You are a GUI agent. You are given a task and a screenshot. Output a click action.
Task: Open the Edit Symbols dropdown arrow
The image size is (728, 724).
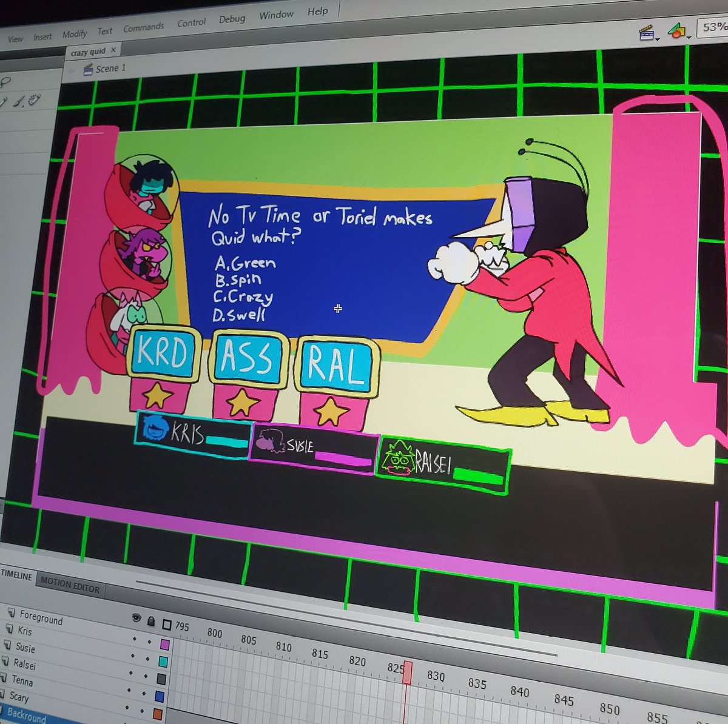coord(690,38)
